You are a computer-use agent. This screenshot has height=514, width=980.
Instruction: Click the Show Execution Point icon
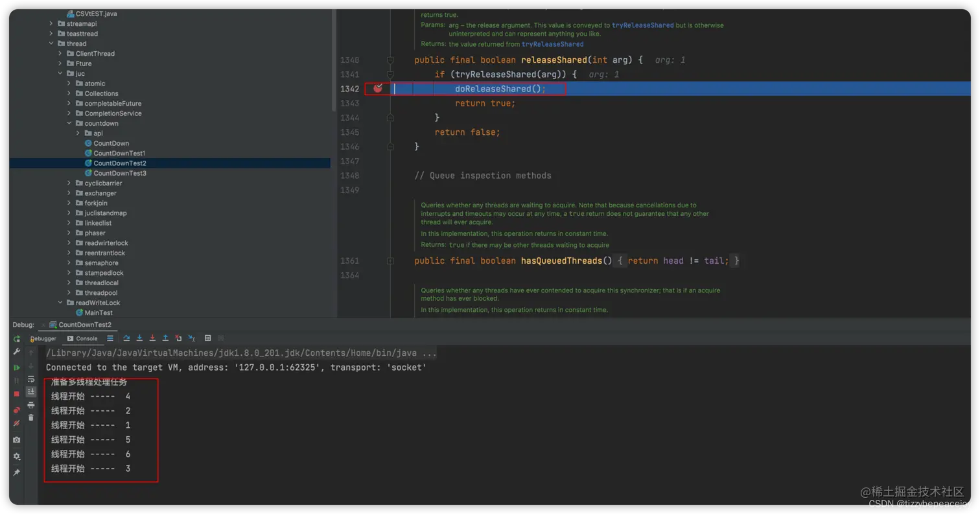coord(110,338)
